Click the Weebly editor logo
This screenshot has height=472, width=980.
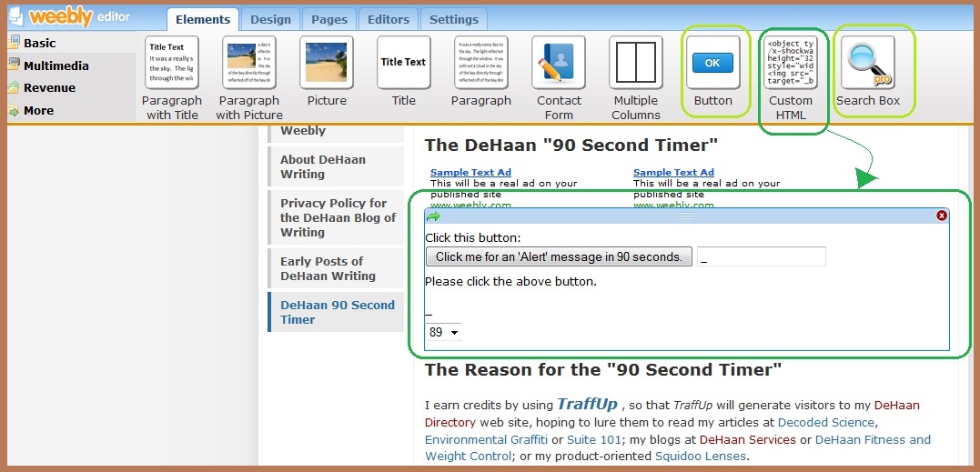coord(70,17)
